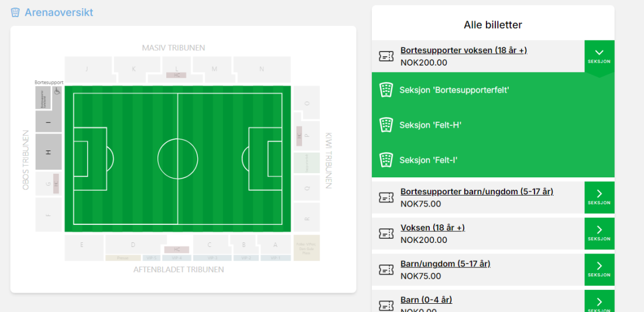Select section I on the stadium map
Screen dimensions: 644x312
tap(49, 122)
